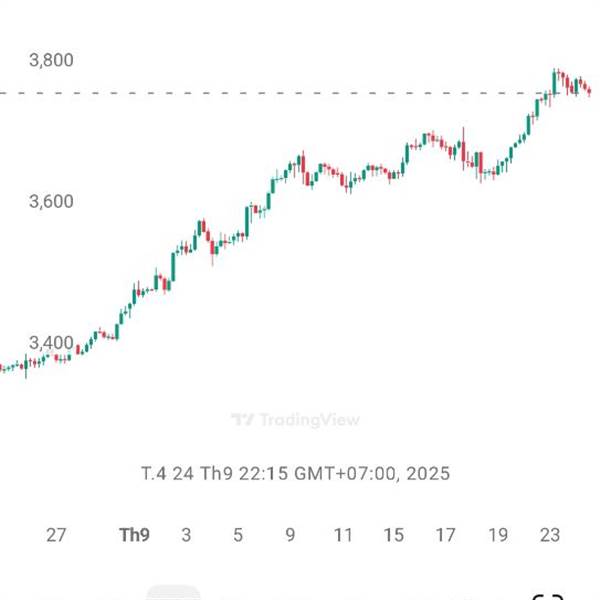600x600 pixels.
Task: Select date label 19 on time axis
Action: coord(499,535)
